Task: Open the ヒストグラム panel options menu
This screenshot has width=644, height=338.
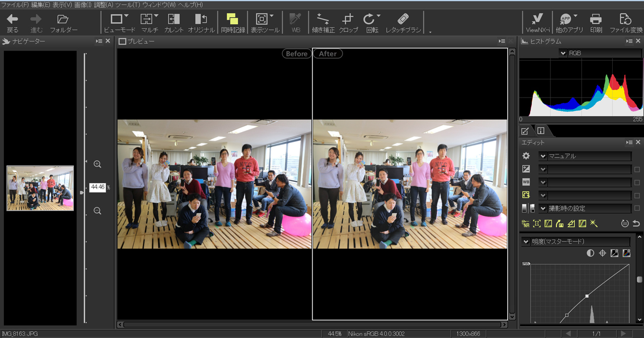Action: point(629,41)
